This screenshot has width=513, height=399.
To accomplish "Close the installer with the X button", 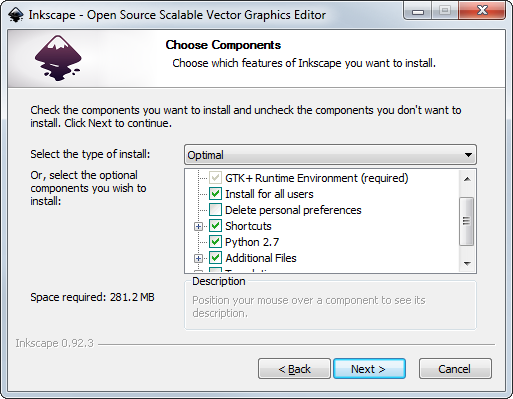I will [482, 11].
